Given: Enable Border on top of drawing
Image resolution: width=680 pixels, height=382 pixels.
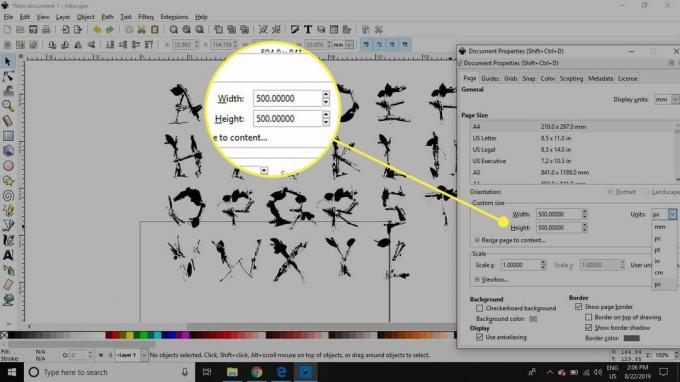Looking at the screenshot, I should 588,317.
